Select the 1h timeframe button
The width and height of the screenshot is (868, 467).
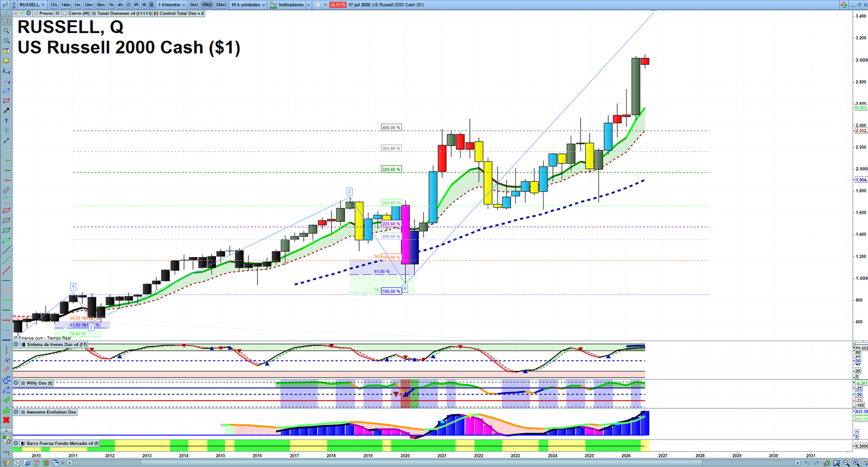(111, 5)
